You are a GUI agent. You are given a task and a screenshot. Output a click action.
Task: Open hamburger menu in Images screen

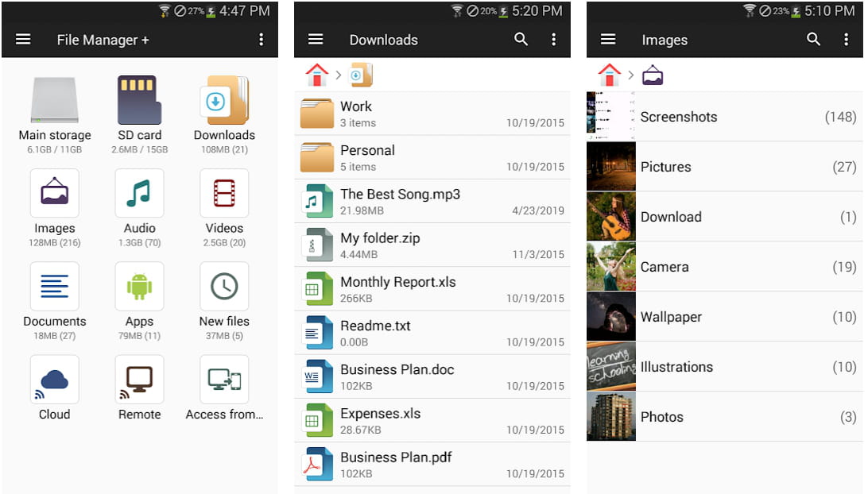(608, 40)
